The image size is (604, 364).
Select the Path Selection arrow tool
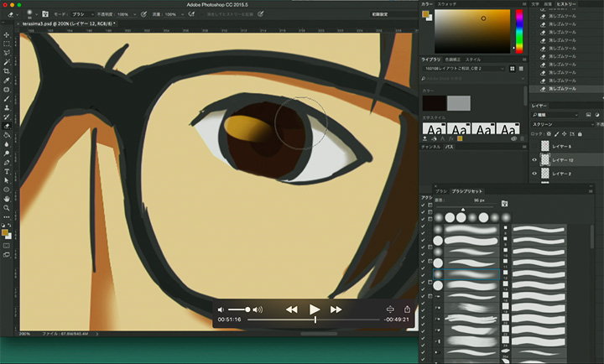pos(7,180)
